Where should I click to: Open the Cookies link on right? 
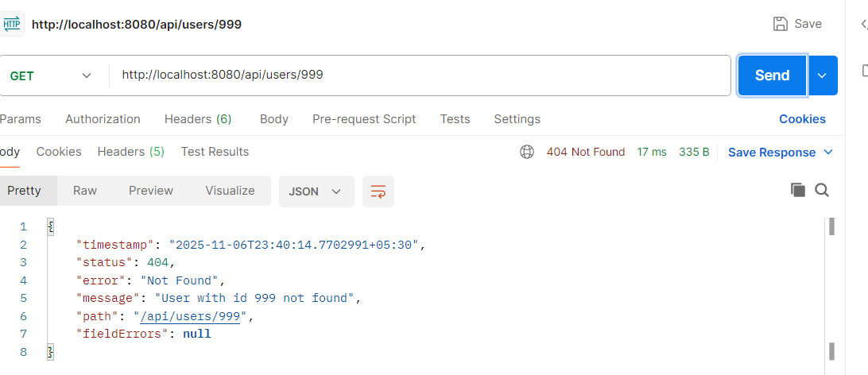[x=802, y=119]
